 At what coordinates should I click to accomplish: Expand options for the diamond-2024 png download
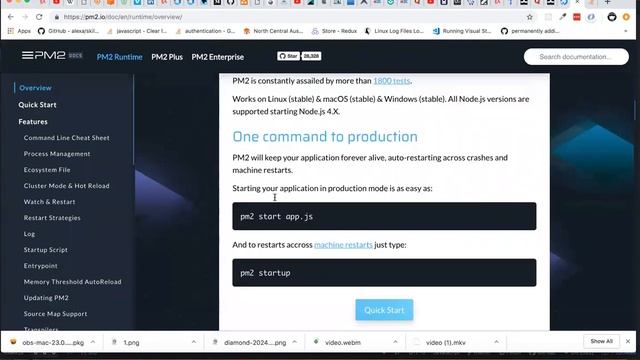click(x=294, y=342)
